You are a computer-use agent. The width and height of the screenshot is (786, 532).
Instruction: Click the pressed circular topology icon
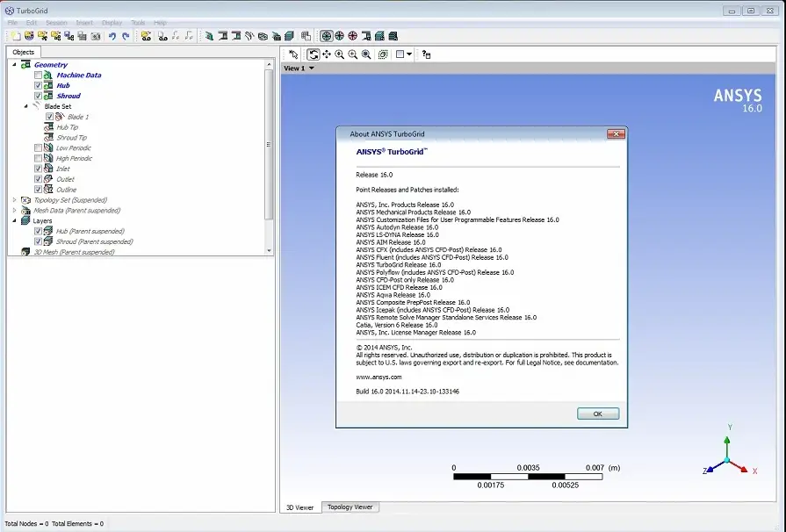click(x=327, y=36)
